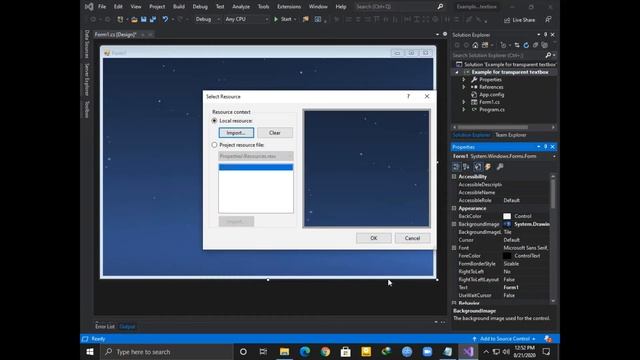Click the Categorized view icon in Properties

coord(456,167)
